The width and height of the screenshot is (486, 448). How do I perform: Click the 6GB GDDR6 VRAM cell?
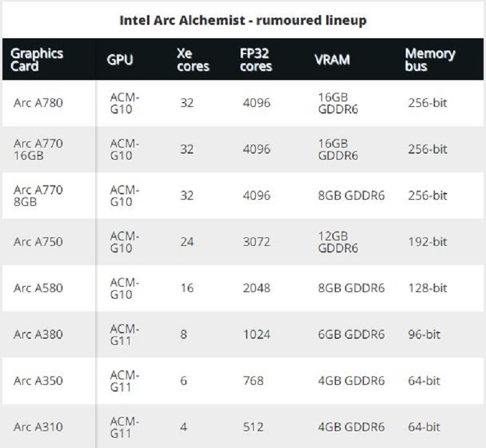click(351, 334)
